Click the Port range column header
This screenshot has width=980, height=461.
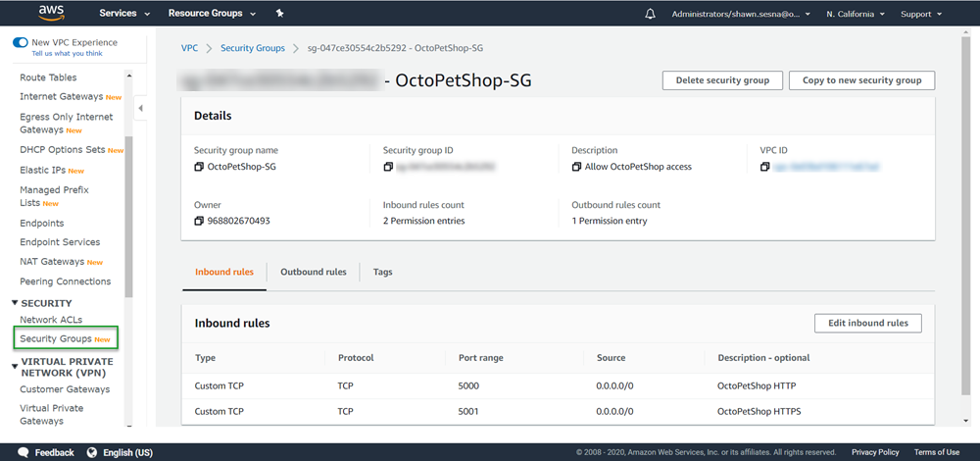(x=480, y=358)
